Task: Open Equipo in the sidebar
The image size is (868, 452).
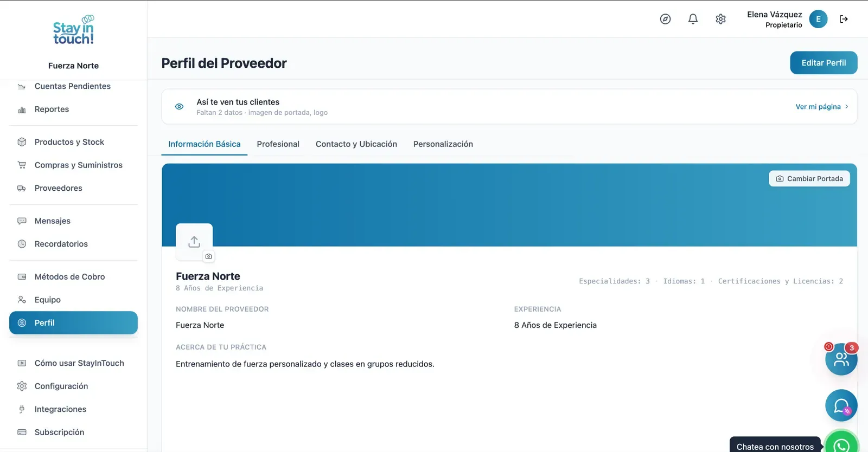Action: click(x=73, y=300)
